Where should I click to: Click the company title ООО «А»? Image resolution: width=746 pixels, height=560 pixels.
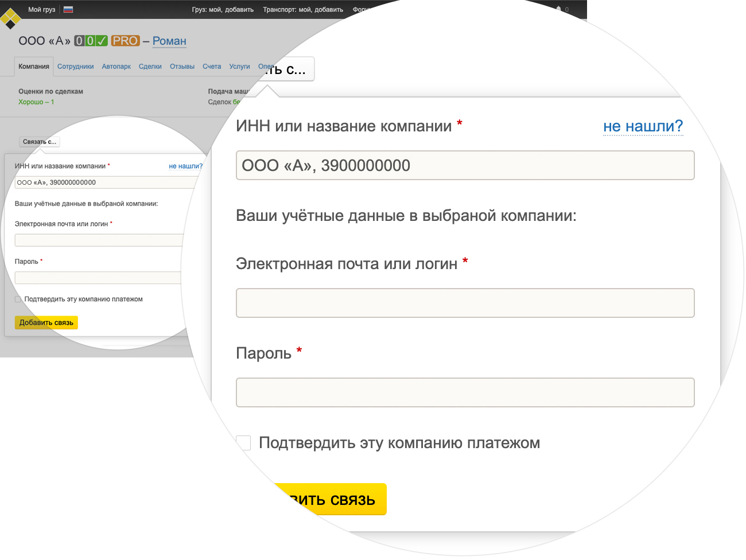click(44, 41)
